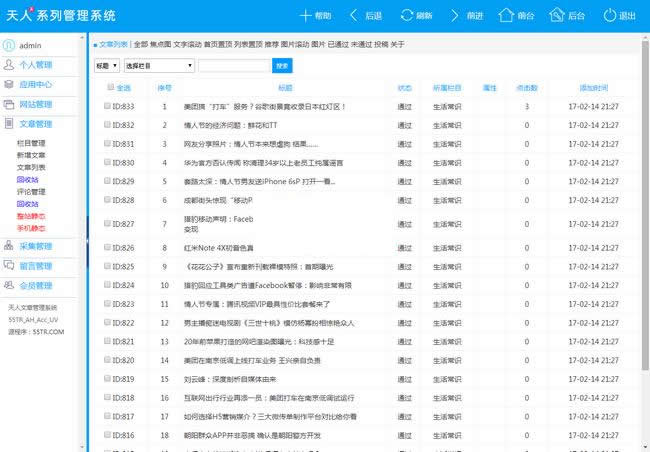The image size is (650, 452).
Task: Refresh the page using 刷新 icon
Action: (406, 16)
